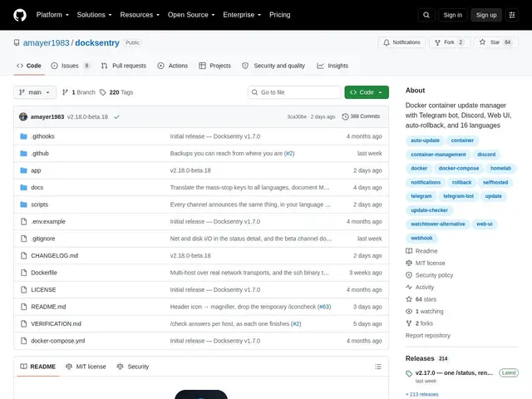
Task: Open the GitHub homepage logo
Action: (20, 15)
